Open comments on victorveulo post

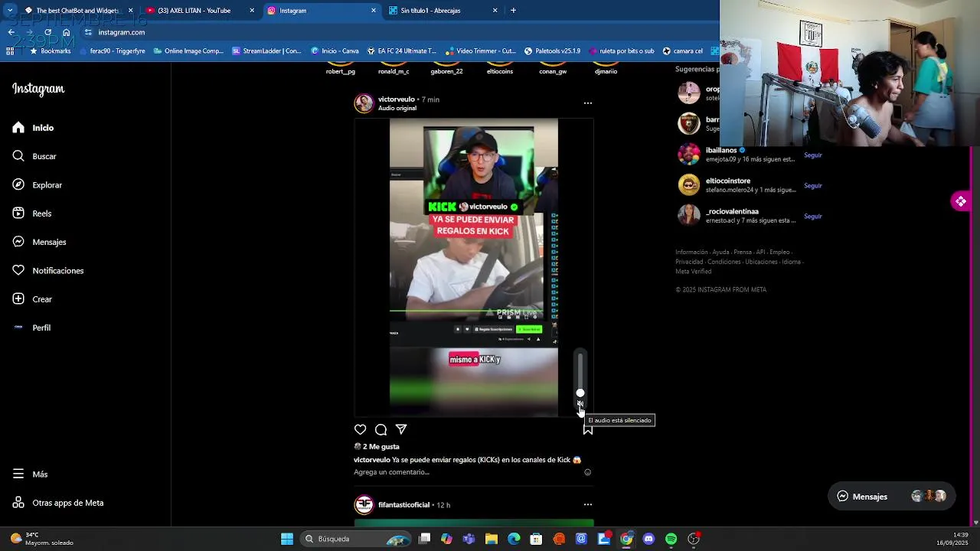pos(381,430)
